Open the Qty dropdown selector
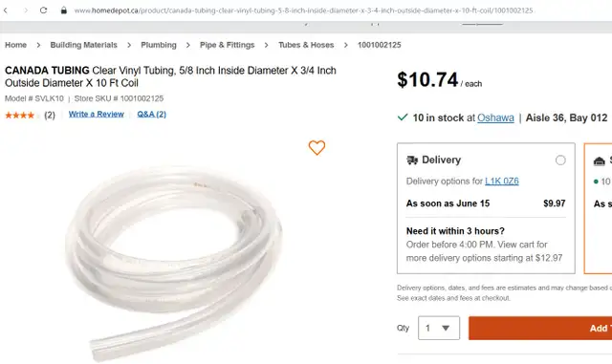 [439, 328]
